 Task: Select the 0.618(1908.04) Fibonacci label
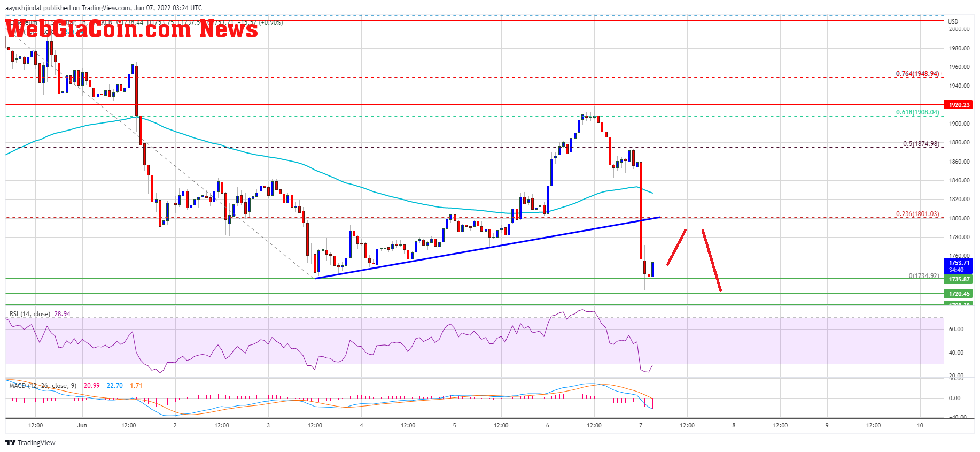coord(917,112)
